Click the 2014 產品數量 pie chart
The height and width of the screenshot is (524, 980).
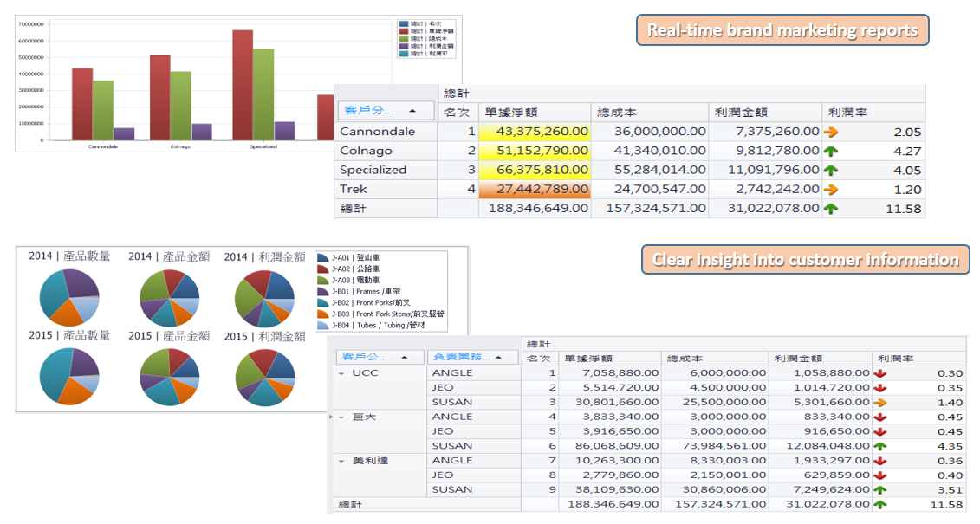(69, 297)
